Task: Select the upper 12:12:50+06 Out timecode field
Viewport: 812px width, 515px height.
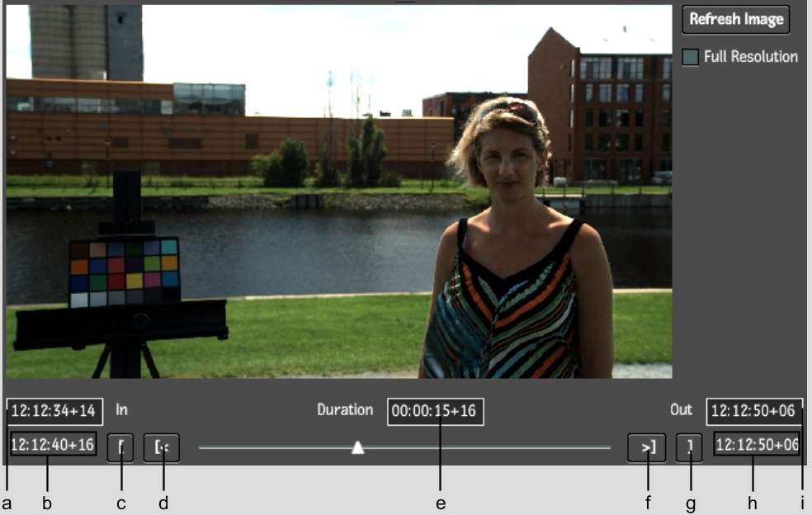Action: 753,410
